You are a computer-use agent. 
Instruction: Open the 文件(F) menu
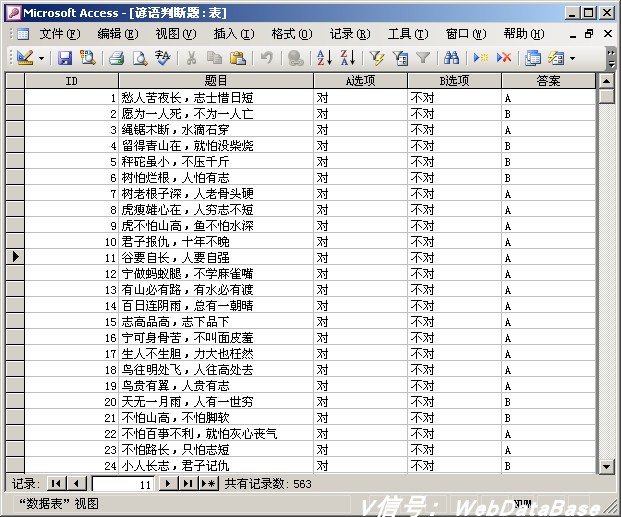coord(59,34)
